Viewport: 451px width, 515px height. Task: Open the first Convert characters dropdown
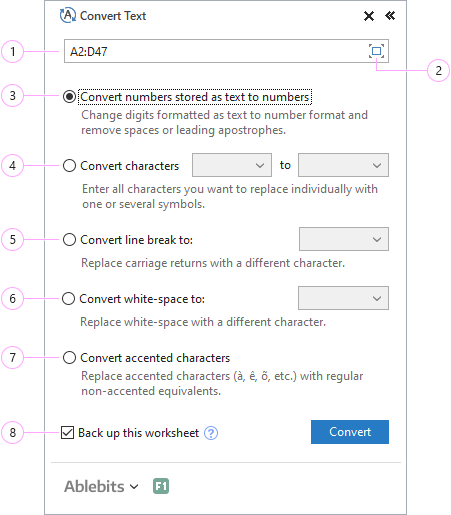232,165
